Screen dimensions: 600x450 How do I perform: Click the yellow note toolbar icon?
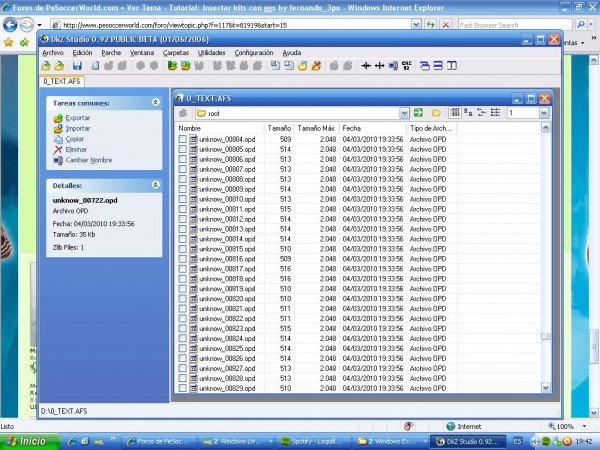pos(302,66)
